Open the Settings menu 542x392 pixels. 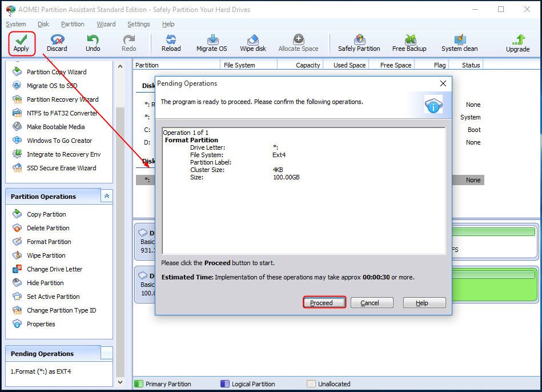click(139, 24)
